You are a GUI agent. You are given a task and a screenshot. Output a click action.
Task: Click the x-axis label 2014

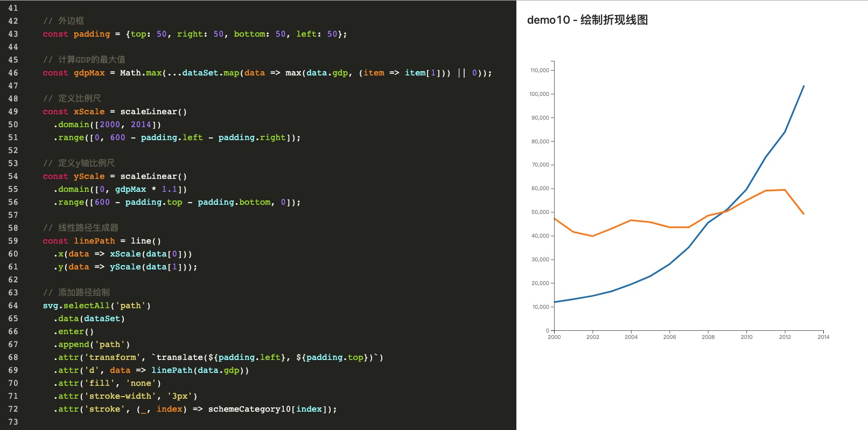click(823, 337)
